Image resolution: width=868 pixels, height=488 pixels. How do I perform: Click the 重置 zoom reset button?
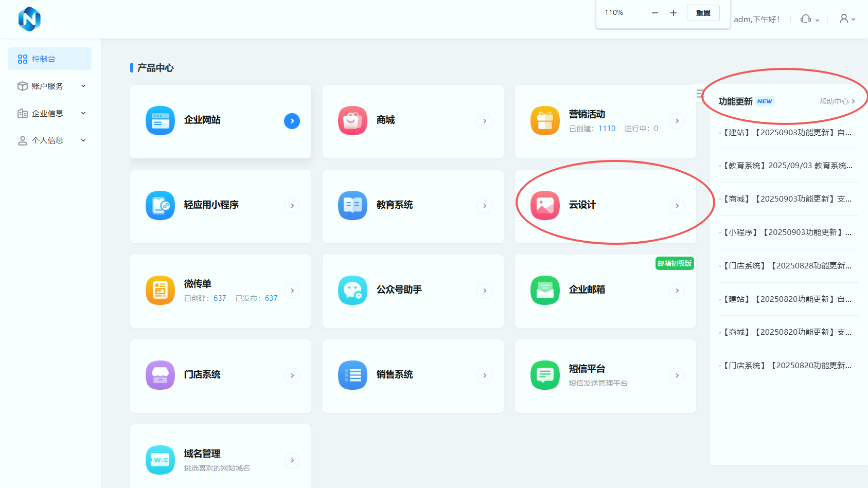click(x=703, y=13)
